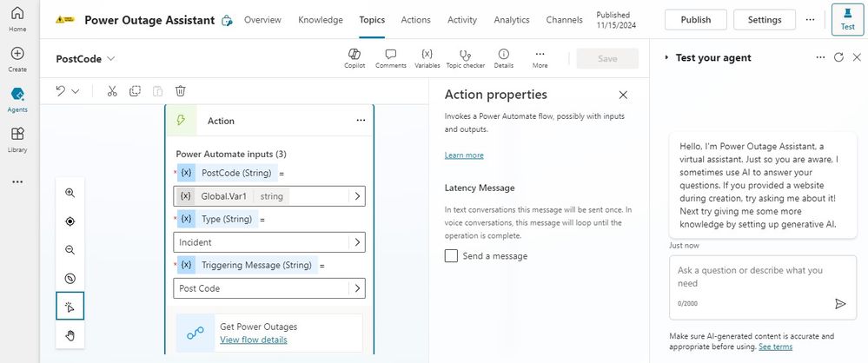The height and width of the screenshot is (363, 868).
Task: Expand the PostCode topic dropdown
Action: coord(111,59)
